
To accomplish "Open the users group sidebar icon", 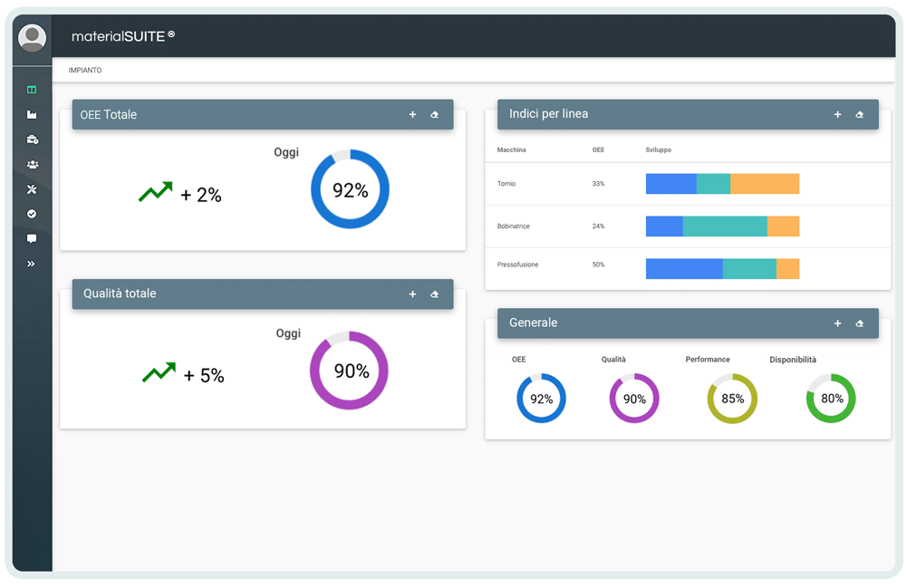I will click(x=32, y=164).
